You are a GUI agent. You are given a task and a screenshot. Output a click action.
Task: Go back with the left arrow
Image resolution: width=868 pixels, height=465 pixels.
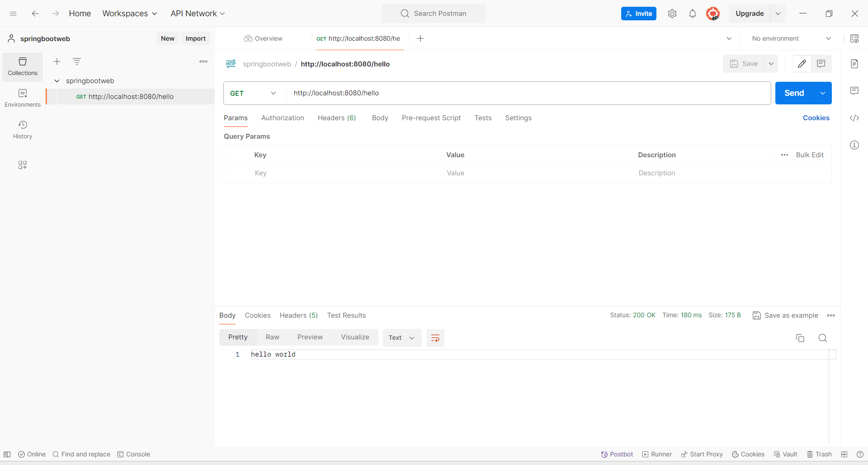tap(35, 14)
